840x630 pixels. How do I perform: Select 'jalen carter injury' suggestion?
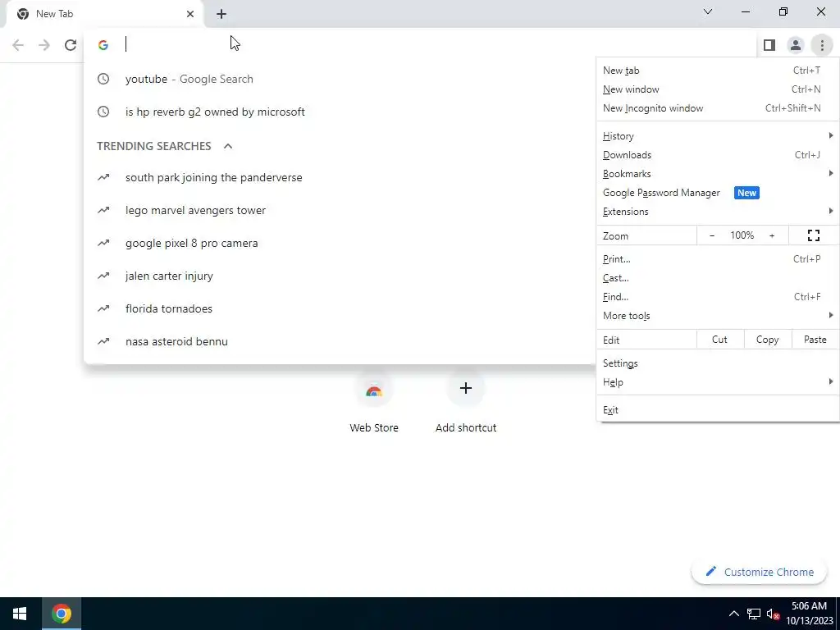click(340, 276)
